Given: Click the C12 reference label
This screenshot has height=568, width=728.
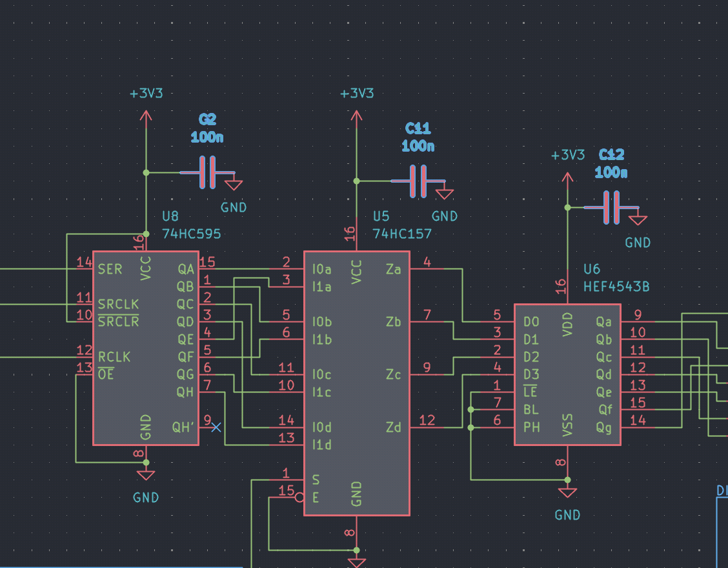Looking at the screenshot, I should tap(611, 154).
